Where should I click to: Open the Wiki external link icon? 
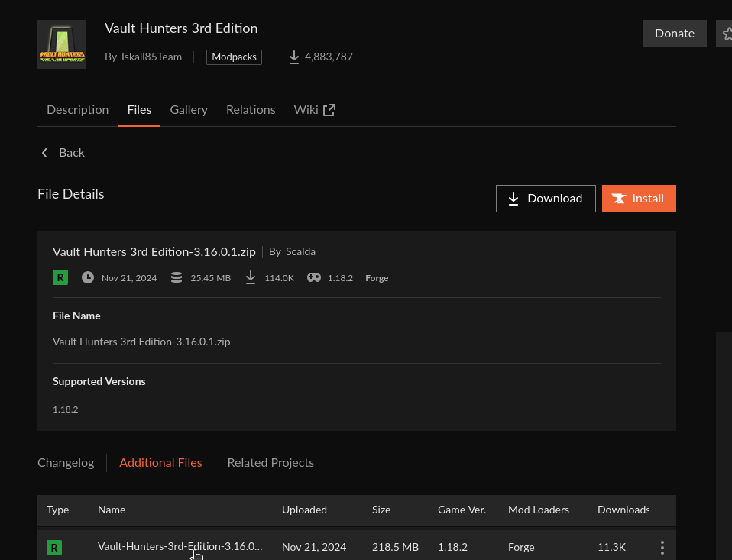coord(329,110)
